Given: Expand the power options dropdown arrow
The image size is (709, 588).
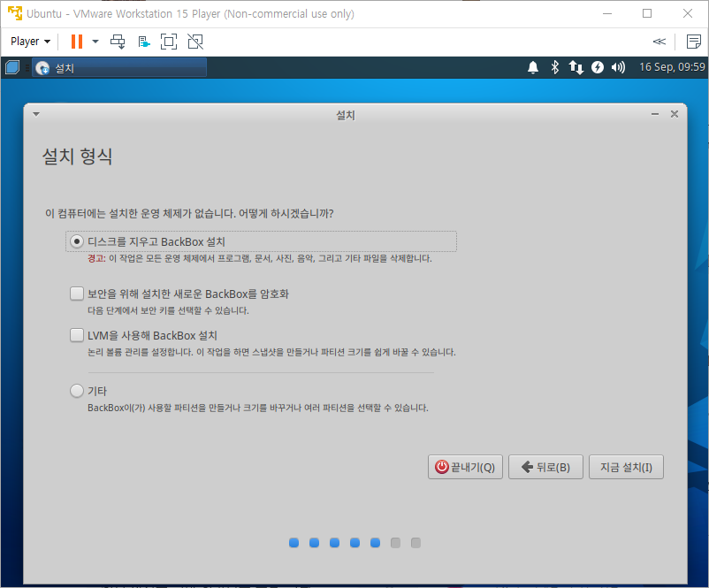Looking at the screenshot, I should click(x=95, y=42).
